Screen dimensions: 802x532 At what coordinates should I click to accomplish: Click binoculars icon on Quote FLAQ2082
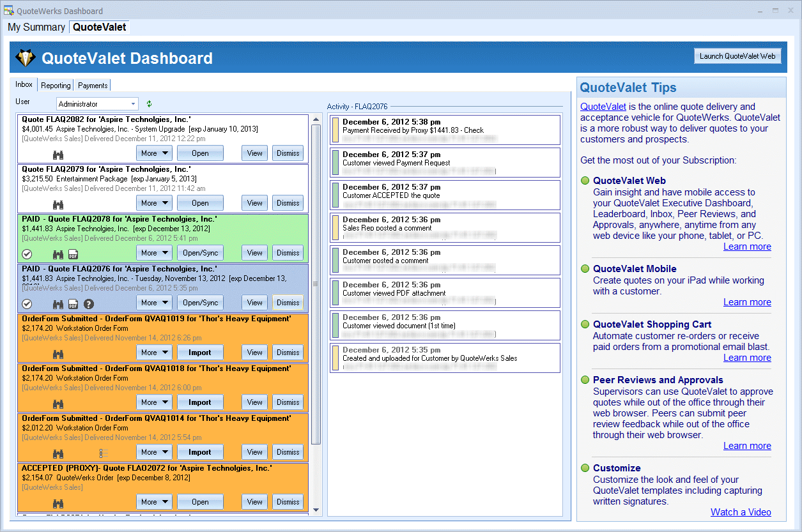(58, 154)
